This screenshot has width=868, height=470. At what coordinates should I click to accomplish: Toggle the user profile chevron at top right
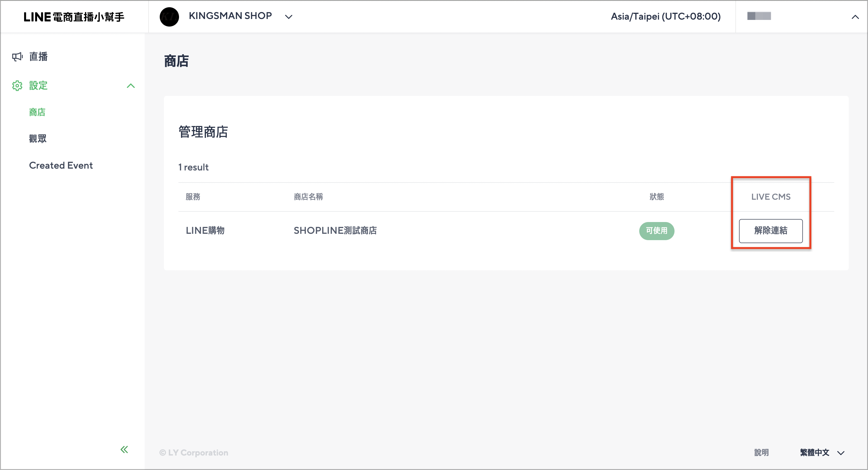coord(855,17)
